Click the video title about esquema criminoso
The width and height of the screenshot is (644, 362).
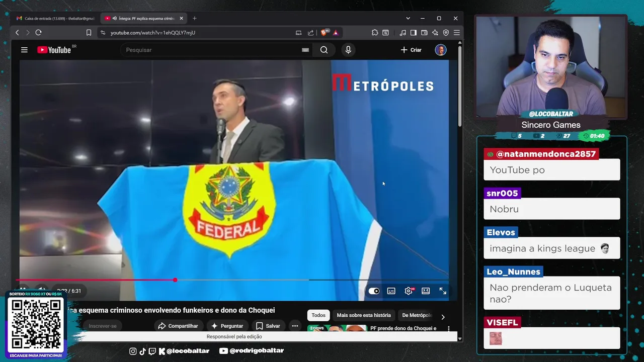[x=171, y=310]
